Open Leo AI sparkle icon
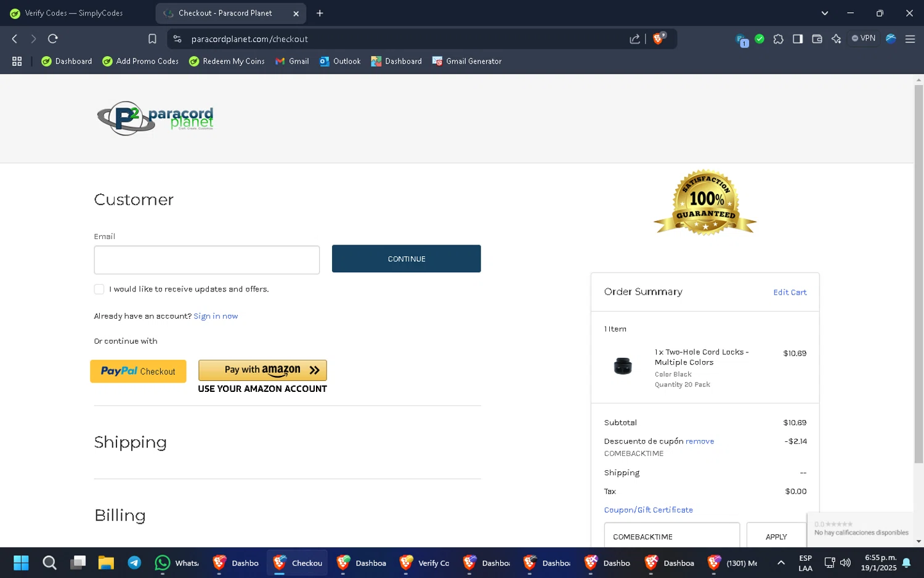 click(x=836, y=39)
